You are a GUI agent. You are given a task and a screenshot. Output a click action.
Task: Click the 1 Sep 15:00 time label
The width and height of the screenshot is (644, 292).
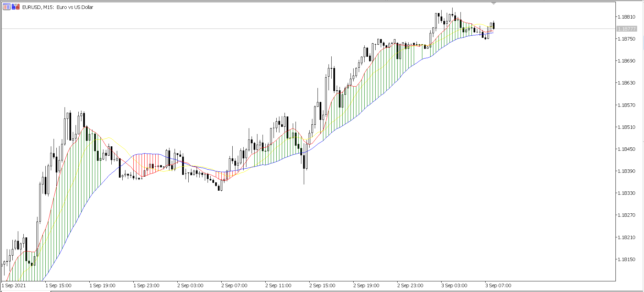click(x=58, y=285)
